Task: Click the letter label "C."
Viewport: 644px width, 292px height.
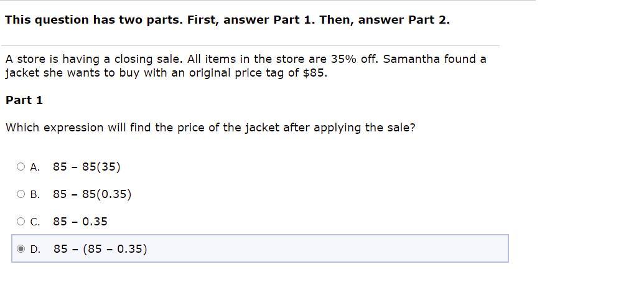Action: click(35, 222)
